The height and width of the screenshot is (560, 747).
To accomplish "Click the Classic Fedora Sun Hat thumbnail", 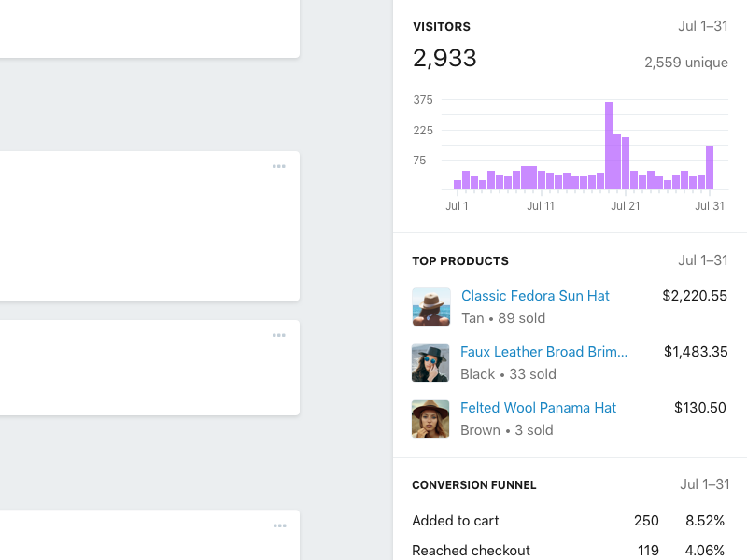I will pyautogui.click(x=431, y=307).
